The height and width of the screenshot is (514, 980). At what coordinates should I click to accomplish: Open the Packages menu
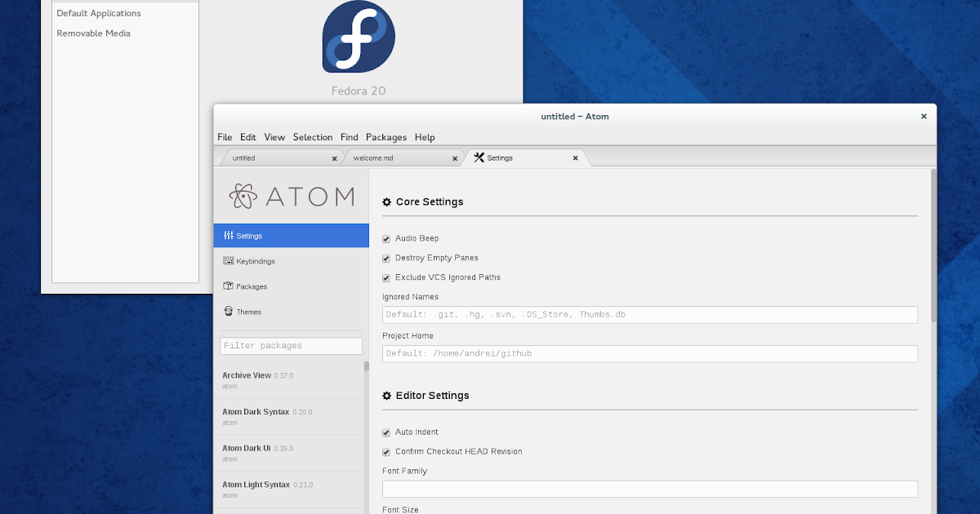pos(385,137)
